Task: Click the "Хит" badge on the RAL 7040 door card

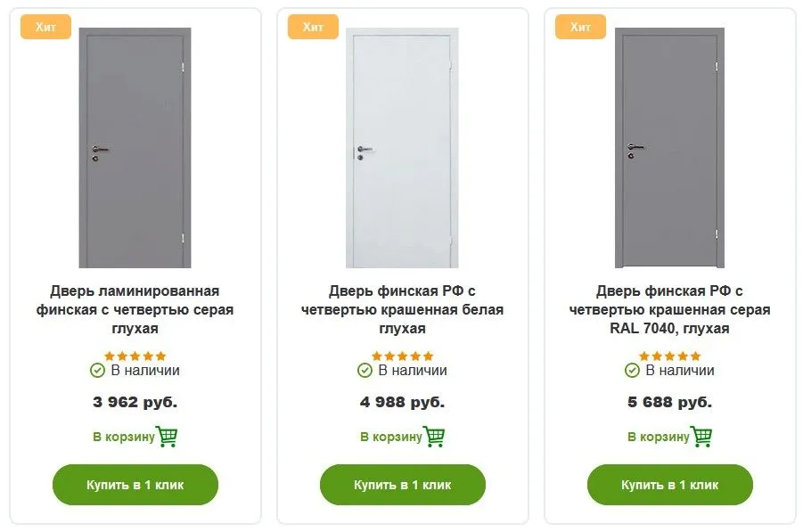Action: pos(580,27)
